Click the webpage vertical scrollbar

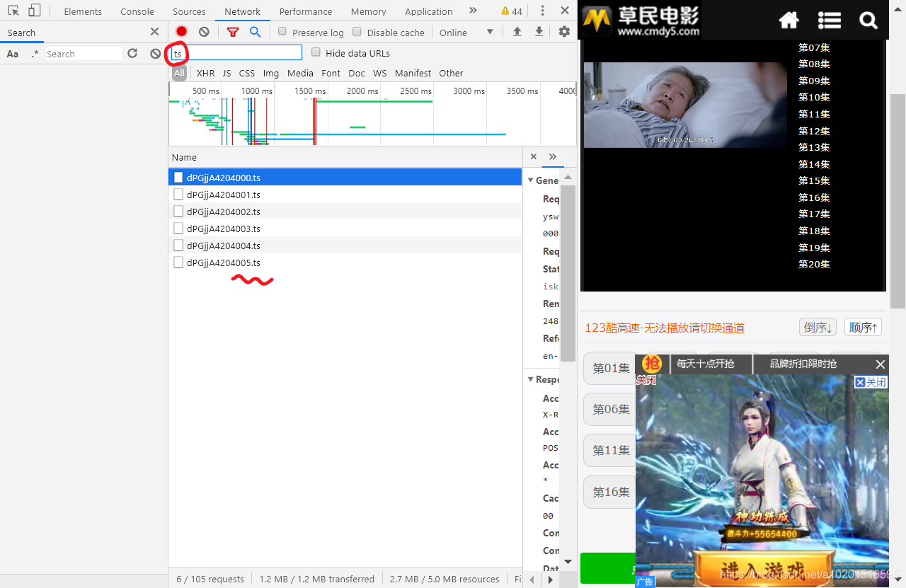coord(898,200)
